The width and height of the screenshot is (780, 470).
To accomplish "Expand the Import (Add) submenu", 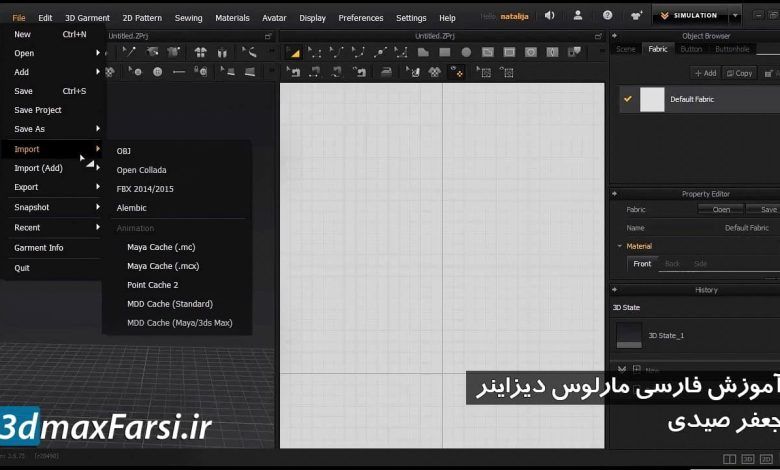I will coord(54,168).
